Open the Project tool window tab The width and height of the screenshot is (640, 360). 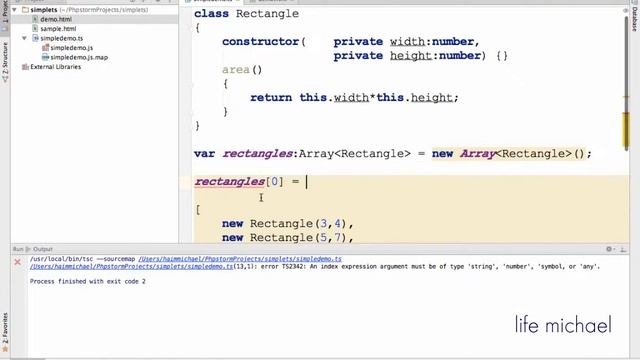(x=5, y=16)
